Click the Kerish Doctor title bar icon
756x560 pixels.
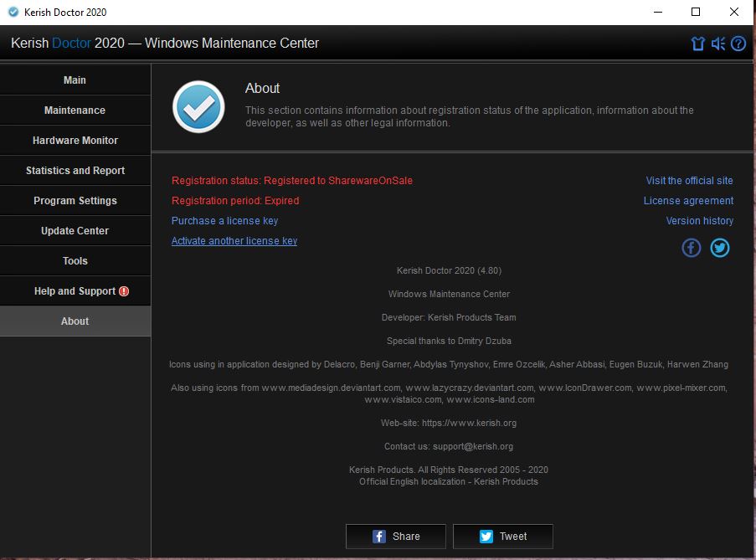tap(13, 12)
